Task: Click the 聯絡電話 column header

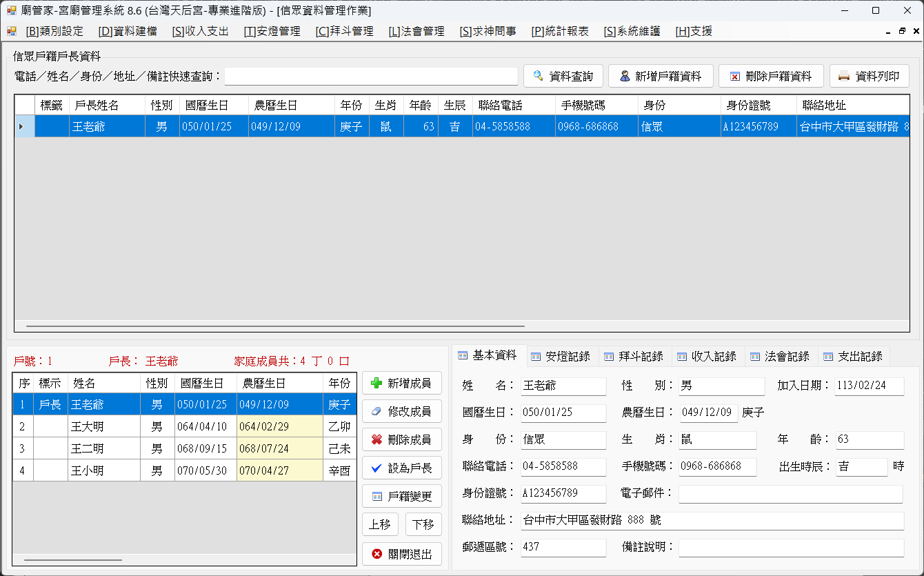Action: pyautogui.click(x=514, y=106)
